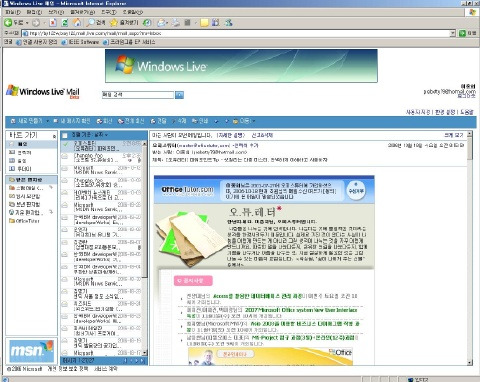Click the IE Home icon
Image resolution: width=480 pixels, height=382 pixels.
77,23
